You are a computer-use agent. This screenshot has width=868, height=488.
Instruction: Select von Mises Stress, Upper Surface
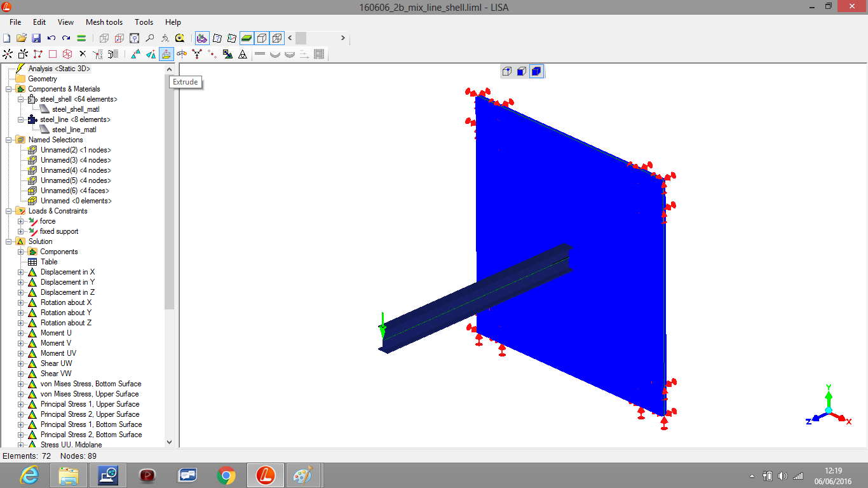click(x=89, y=394)
